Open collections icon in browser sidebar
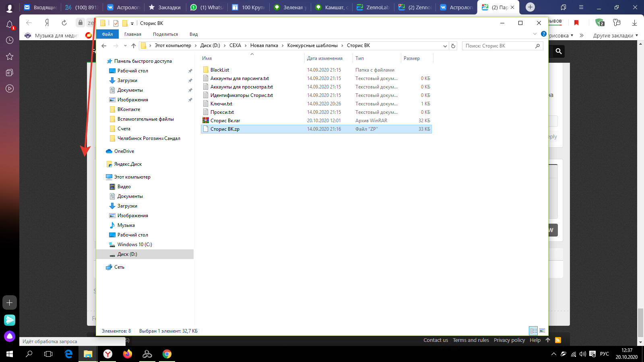The width and height of the screenshot is (644, 362). (x=10, y=72)
